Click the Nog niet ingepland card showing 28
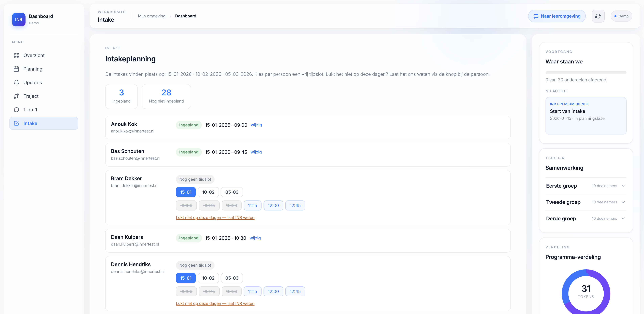 click(166, 96)
